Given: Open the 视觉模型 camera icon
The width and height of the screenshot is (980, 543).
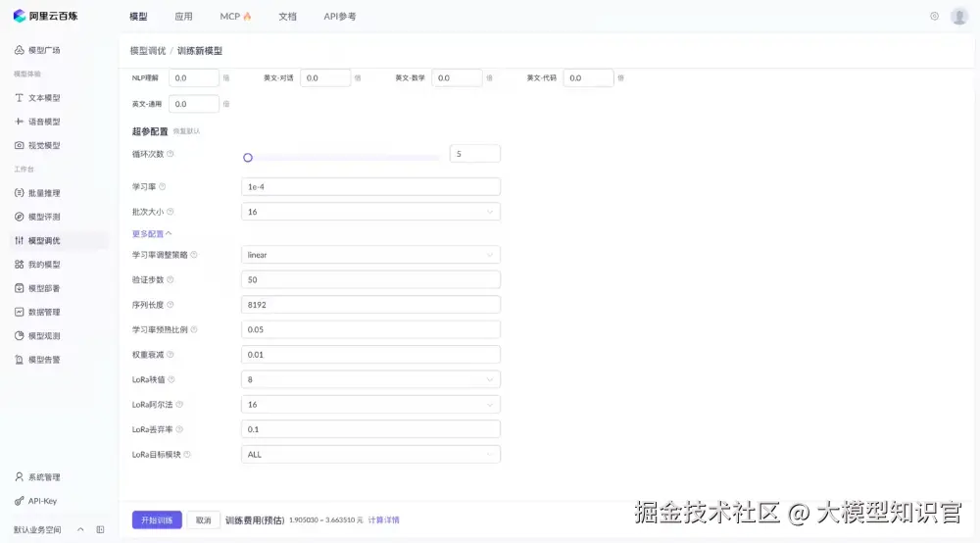Looking at the screenshot, I should pos(20,145).
